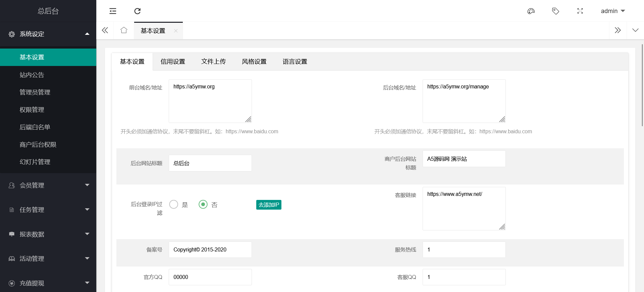Go to home tab icon
The image size is (644, 292).
[124, 30]
